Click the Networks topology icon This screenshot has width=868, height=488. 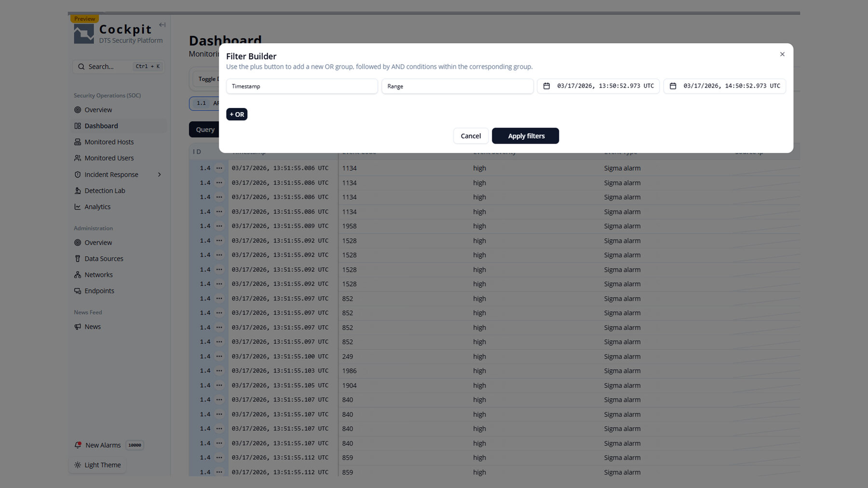78,275
